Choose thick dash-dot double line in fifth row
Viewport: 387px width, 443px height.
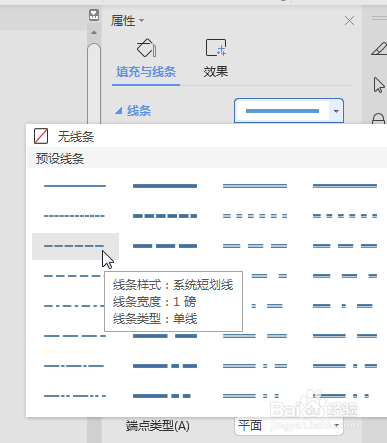coord(343,306)
